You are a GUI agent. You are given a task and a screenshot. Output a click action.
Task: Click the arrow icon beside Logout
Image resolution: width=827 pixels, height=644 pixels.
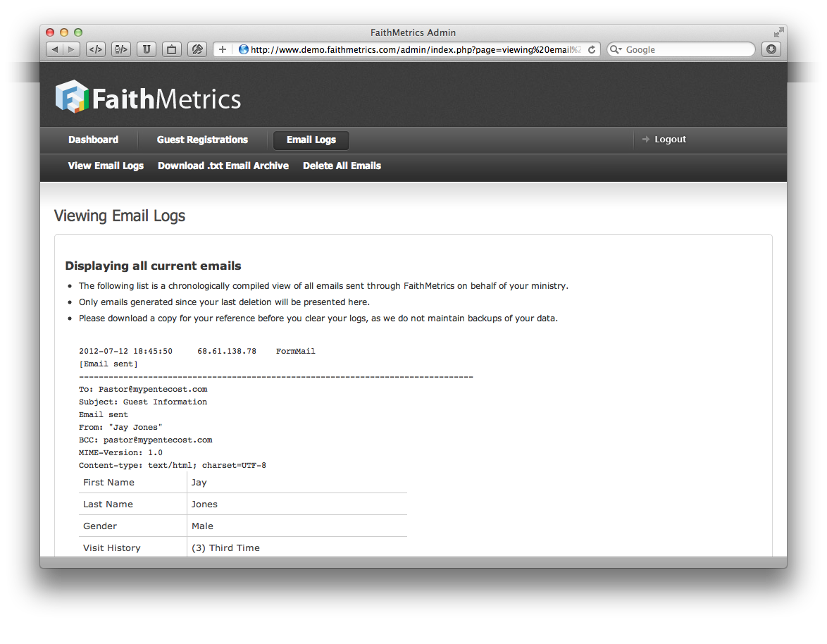645,140
